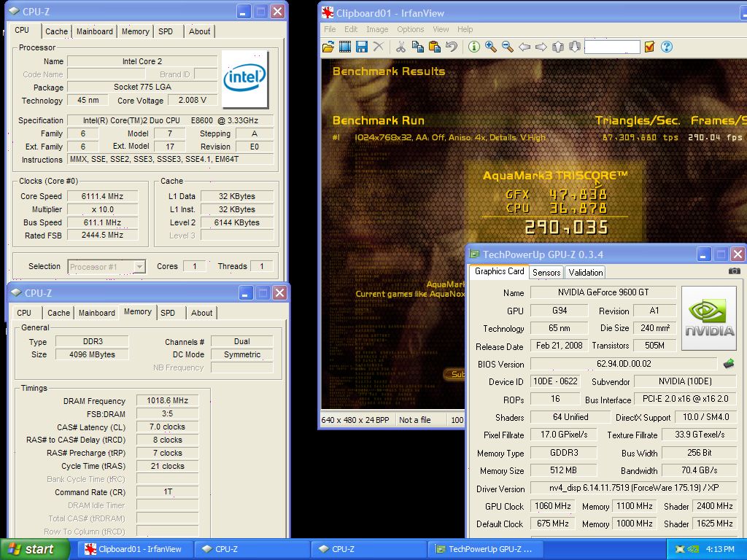Click the Copy icon in IrfanView
The height and width of the screenshot is (560, 747).
(x=418, y=47)
